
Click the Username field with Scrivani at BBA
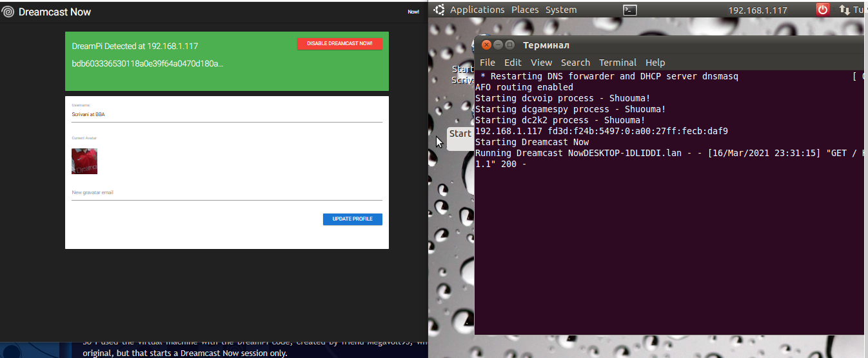point(227,115)
